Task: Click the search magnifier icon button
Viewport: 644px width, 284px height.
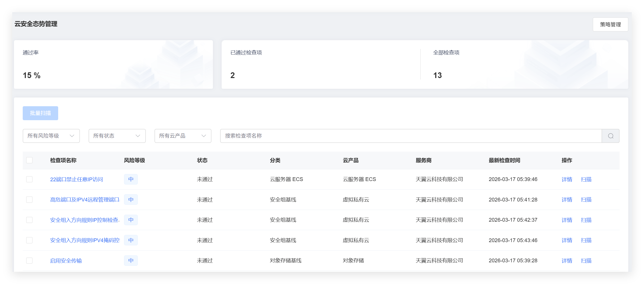Action: click(x=611, y=136)
